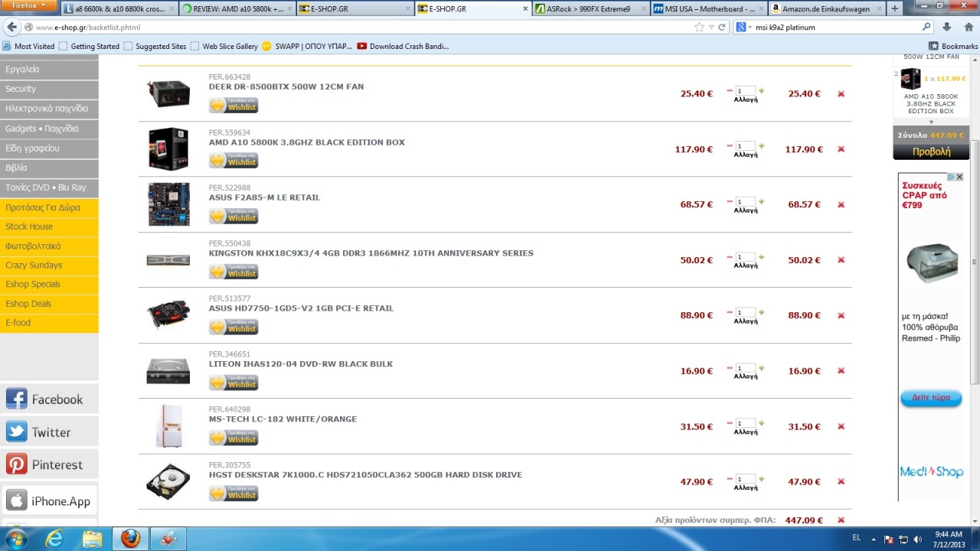Increase quantity of ASUS HD7750 card

click(761, 312)
